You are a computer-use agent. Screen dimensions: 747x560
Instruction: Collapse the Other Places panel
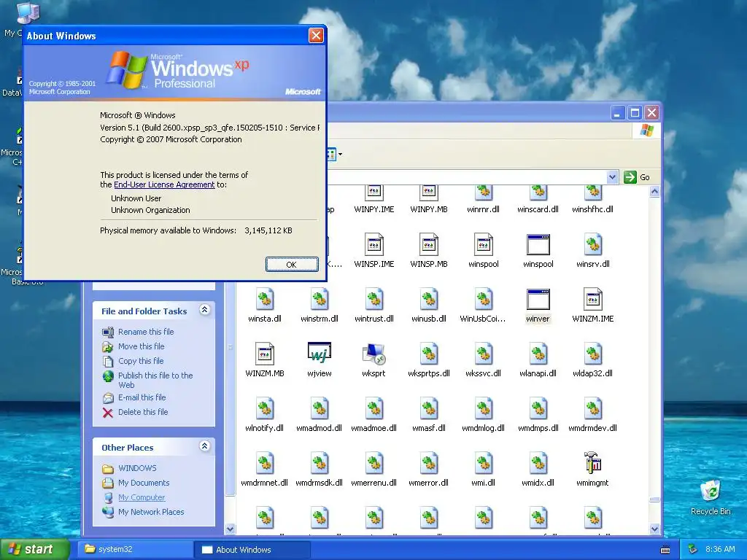click(204, 446)
